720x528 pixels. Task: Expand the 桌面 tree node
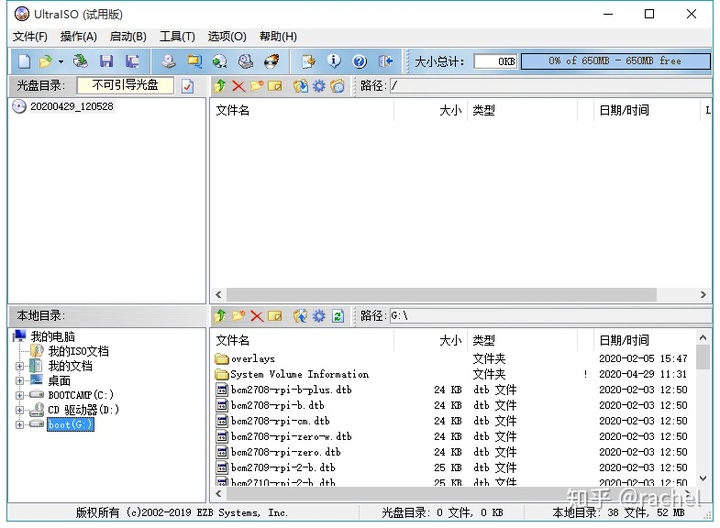coord(20,381)
